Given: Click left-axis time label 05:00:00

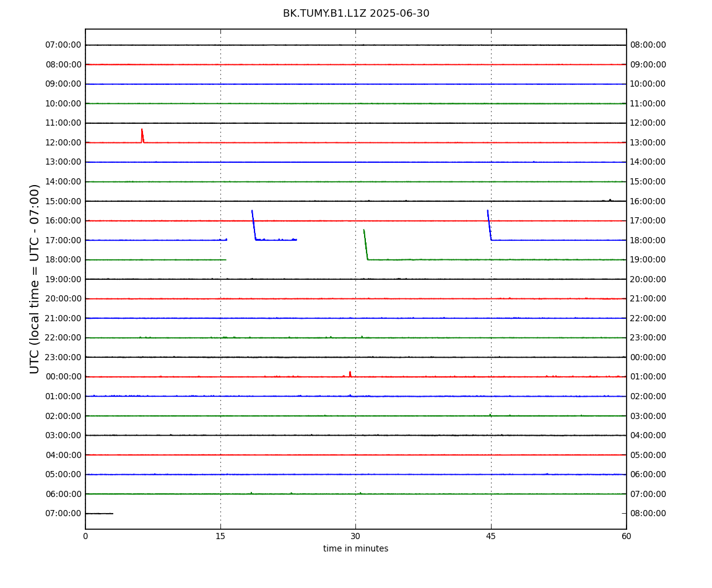Looking at the screenshot, I should pos(64,475).
